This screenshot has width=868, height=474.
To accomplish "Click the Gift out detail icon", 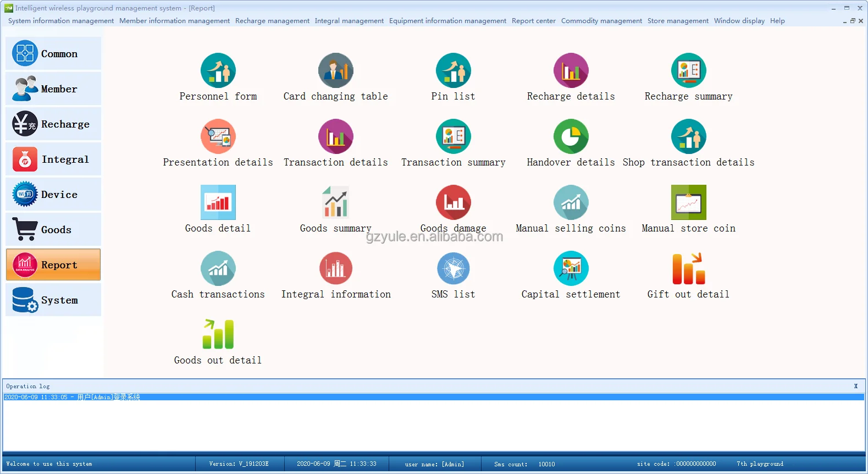I will click(689, 268).
